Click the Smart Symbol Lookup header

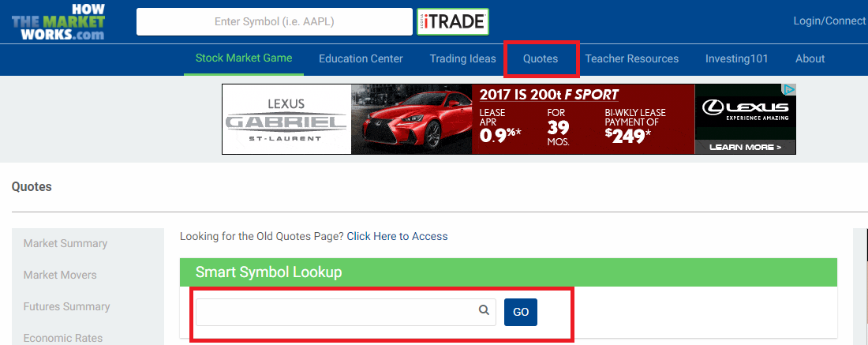pos(508,272)
